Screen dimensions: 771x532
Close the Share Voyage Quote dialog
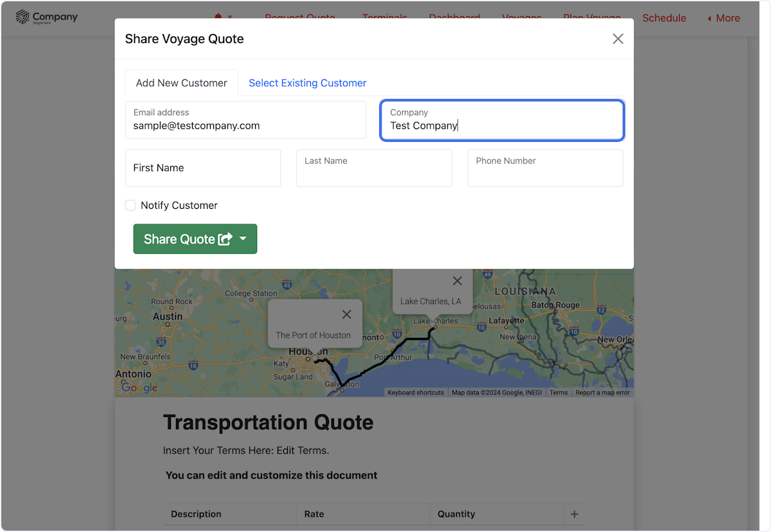click(618, 39)
